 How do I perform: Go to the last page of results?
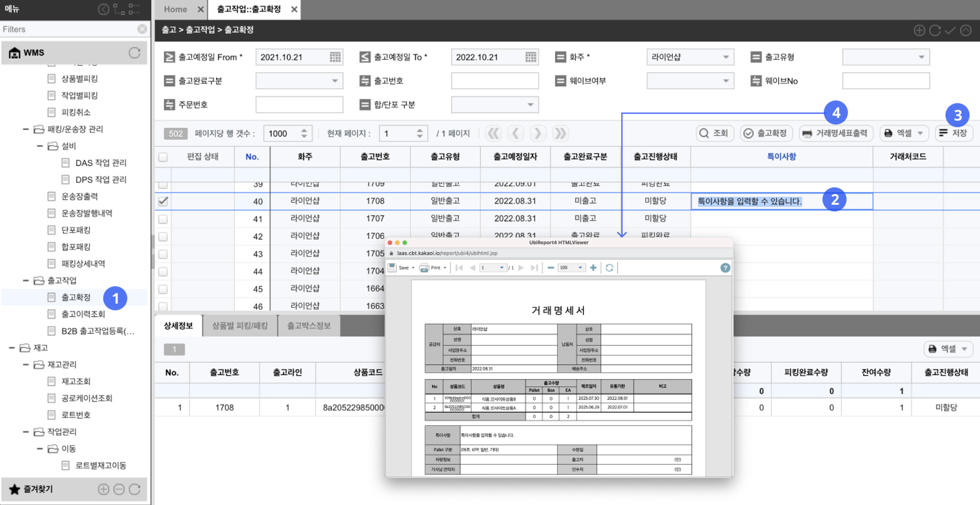[x=560, y=133]
